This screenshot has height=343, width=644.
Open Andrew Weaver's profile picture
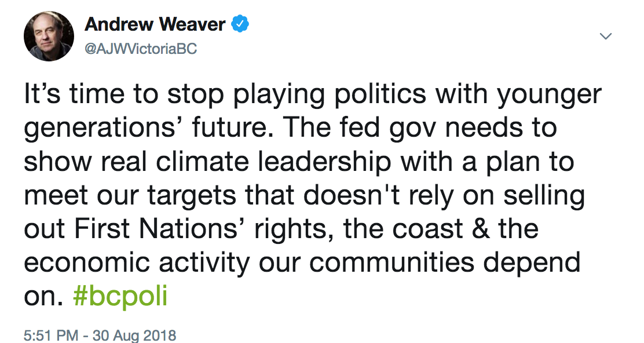49,36
